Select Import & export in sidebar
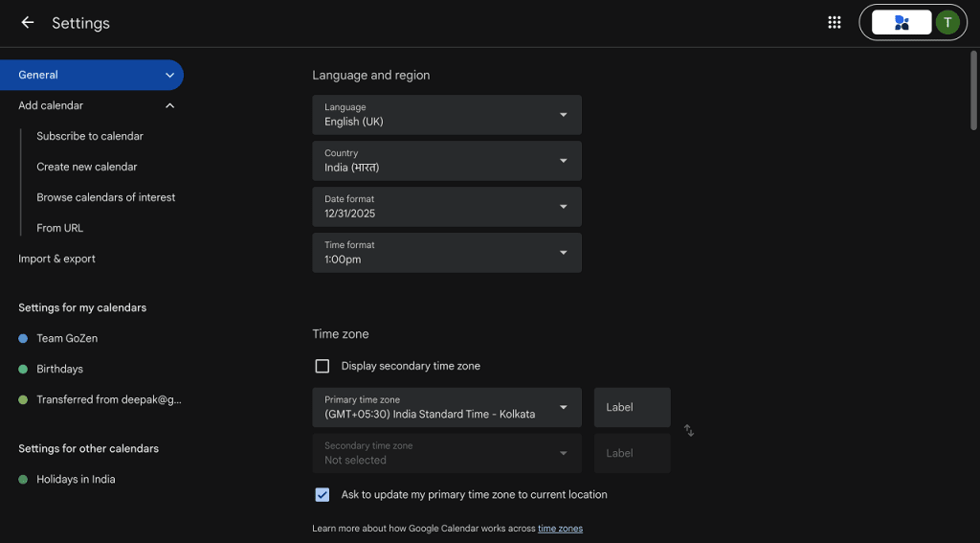This screenshot has height=543, width=980. 56,259
